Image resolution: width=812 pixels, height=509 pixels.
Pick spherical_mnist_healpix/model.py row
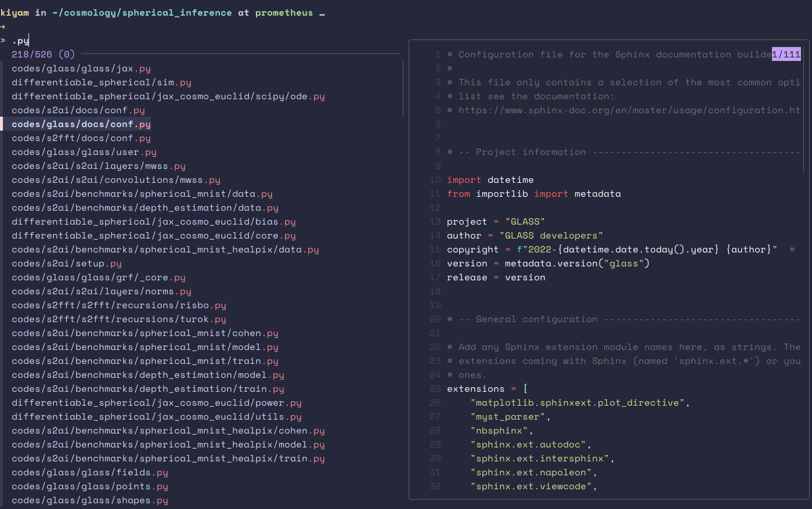tap(168, 445)
